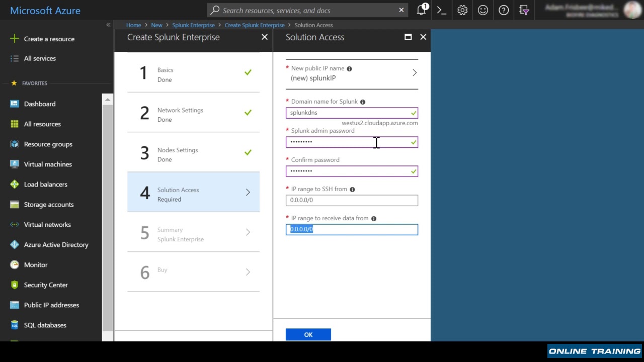Click Virtual machines monitor icon
This screenshot has height=362, width=644.
(15, 164)
